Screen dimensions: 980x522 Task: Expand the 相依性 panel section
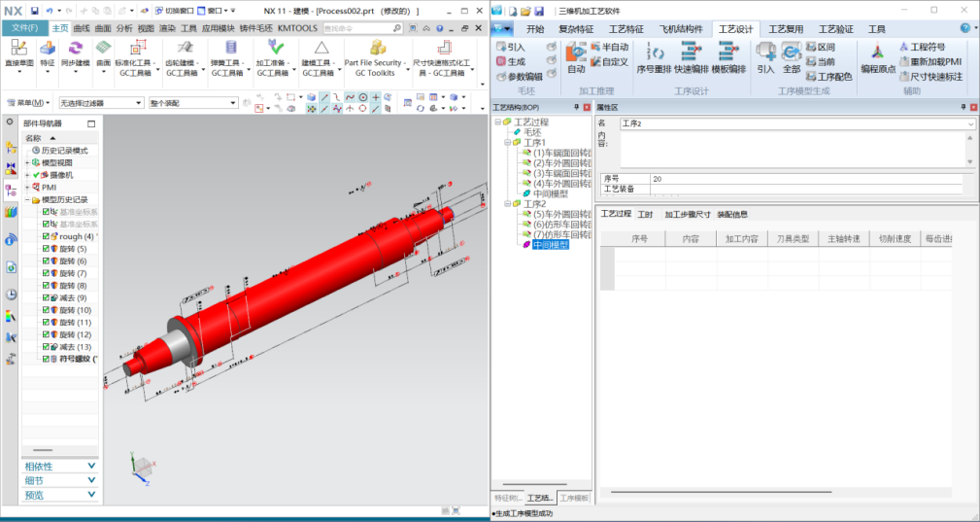[59, 466]
